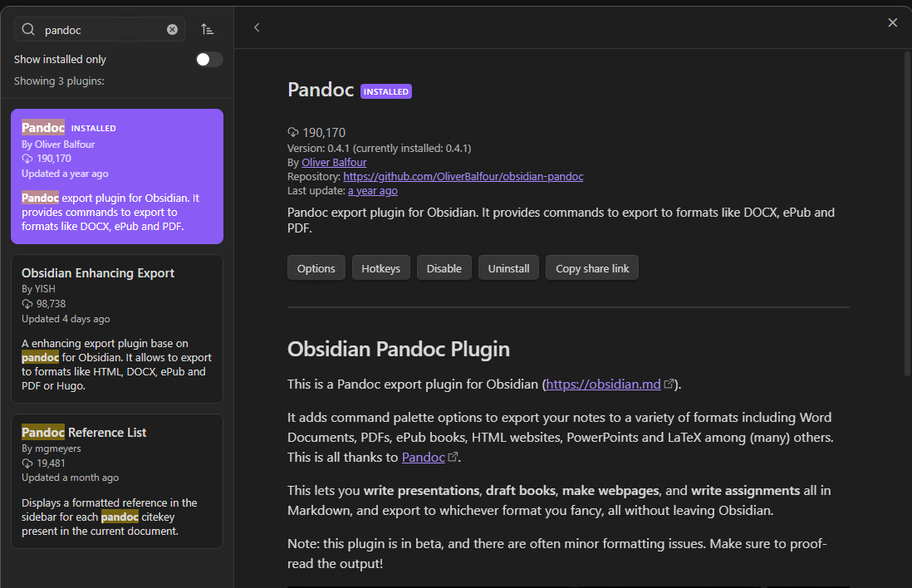
Task: Click Copy share link button
Action: tap(591, 268)
